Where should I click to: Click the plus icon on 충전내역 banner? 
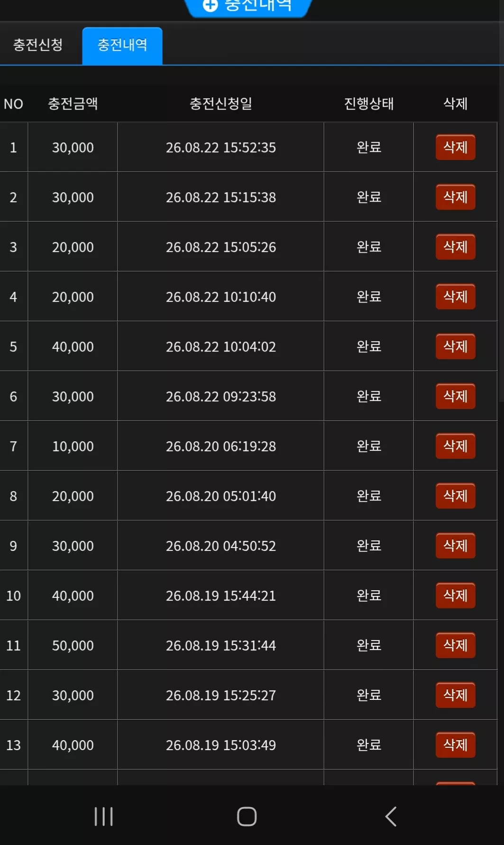click(x=210, y=5)
